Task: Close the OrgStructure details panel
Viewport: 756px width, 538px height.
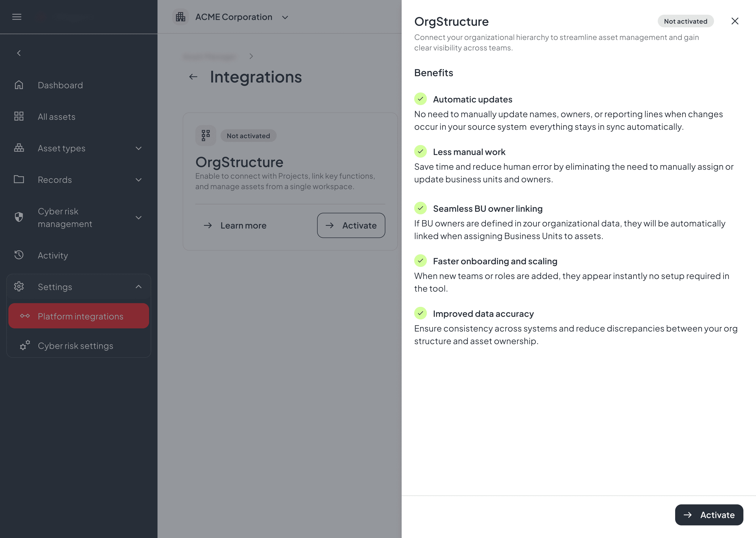Action: tap(735, 21)
